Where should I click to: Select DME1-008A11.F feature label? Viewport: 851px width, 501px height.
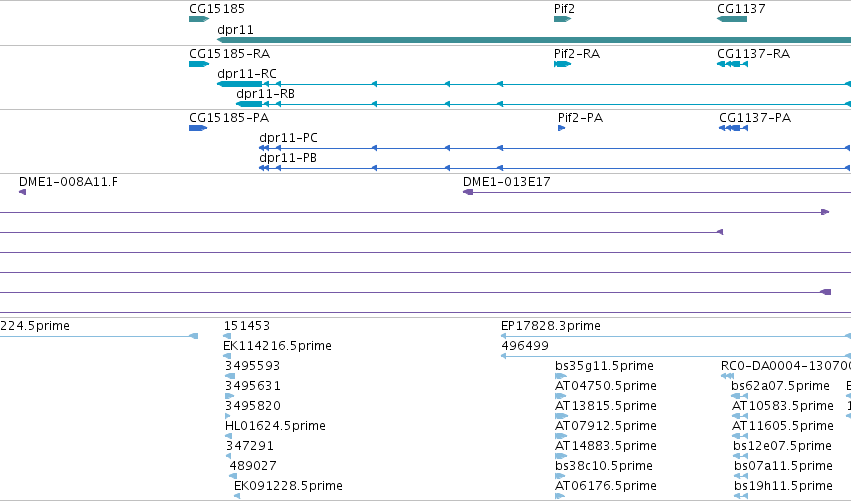tap(68, 182)
